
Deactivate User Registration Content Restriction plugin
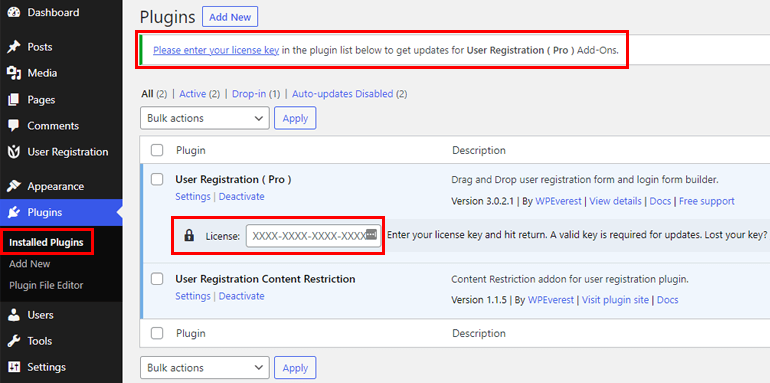[242, 296]
